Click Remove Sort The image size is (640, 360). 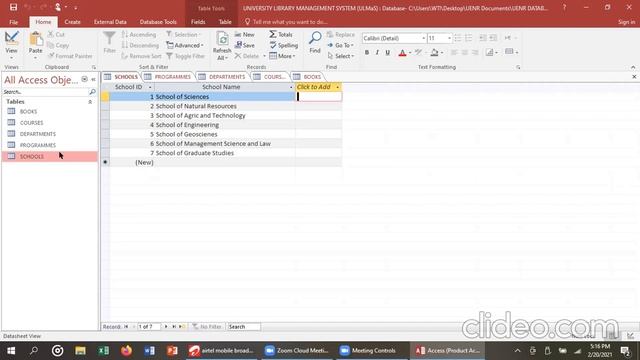141,56
